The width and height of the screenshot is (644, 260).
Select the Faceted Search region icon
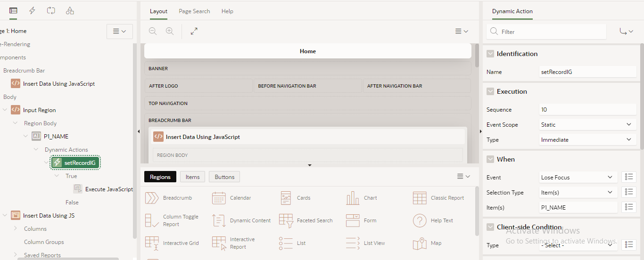tap(286, 220)
